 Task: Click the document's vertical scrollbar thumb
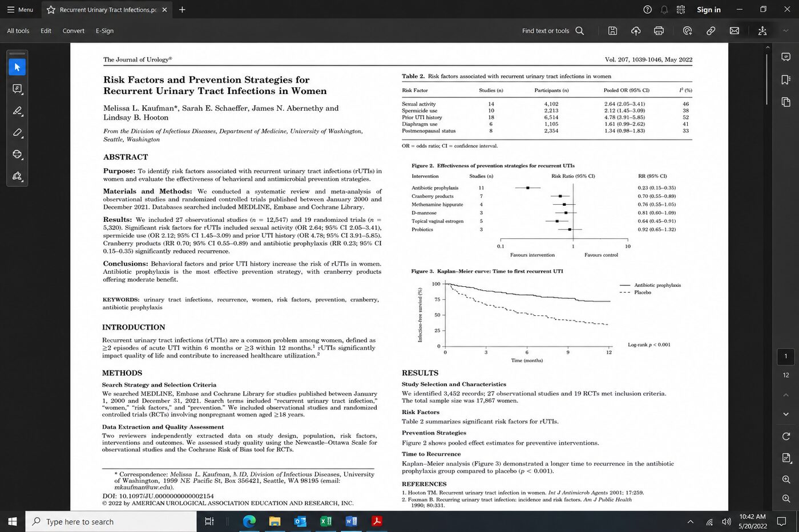pos(768,80)
